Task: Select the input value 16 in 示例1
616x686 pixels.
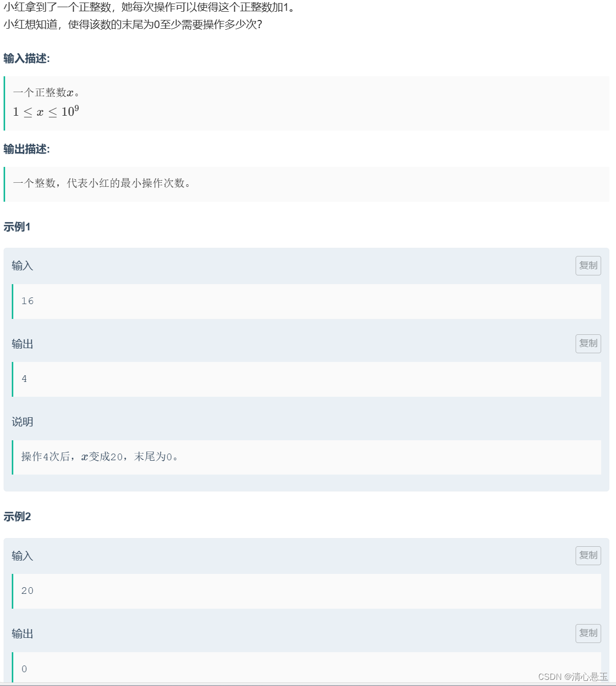Action: point(28,301)
